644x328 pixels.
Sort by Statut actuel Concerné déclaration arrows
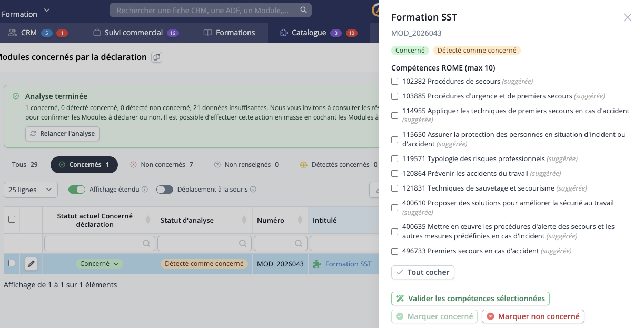coord(148,220)
